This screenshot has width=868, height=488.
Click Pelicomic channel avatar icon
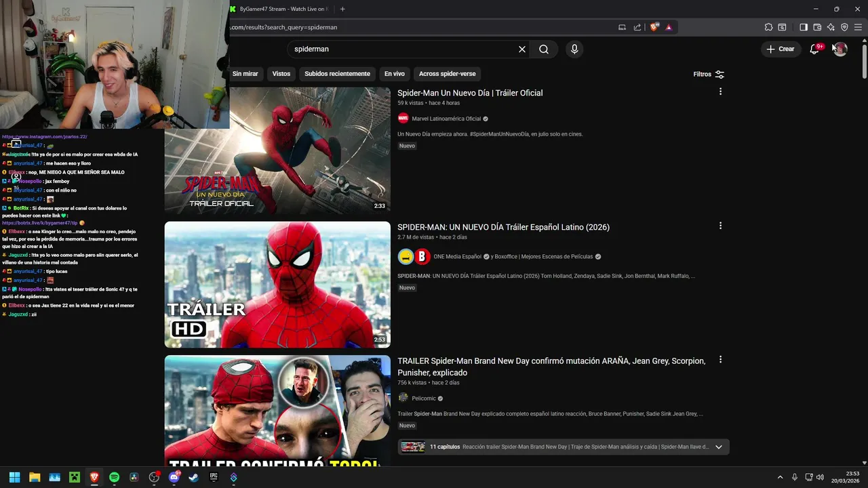click(403, 398)
